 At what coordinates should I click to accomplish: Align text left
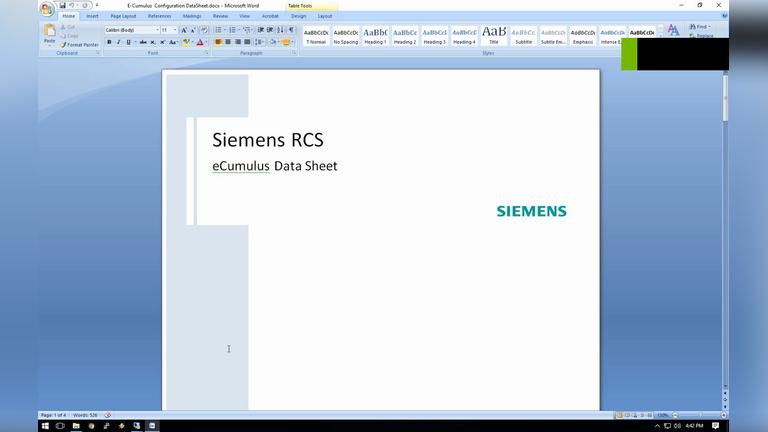coord(218,43)
